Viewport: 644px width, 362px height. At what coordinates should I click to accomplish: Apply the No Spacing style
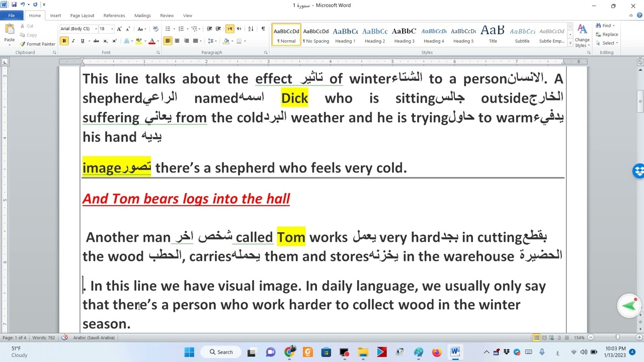[x=315, y=34]
